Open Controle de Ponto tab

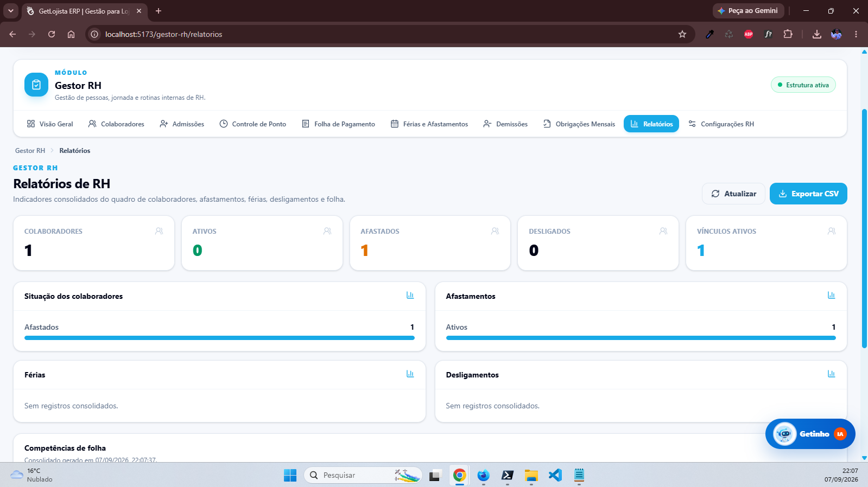point(253,124)
